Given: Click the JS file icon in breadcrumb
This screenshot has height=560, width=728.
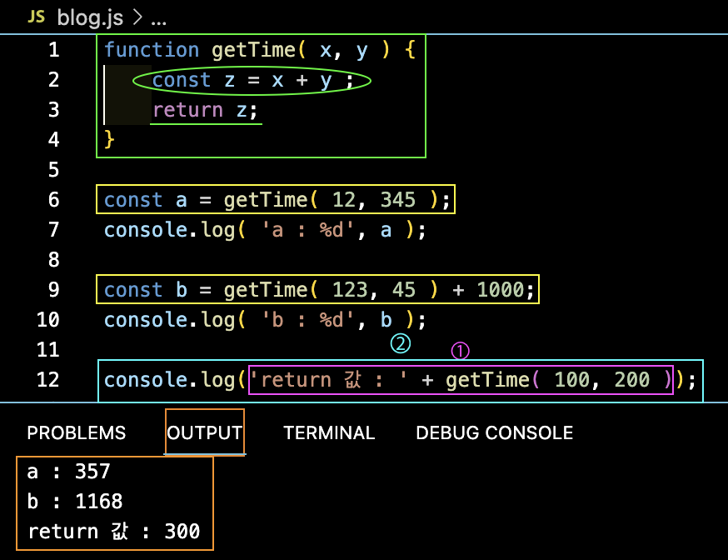Looking at the screenshot, I should point(36,17).
